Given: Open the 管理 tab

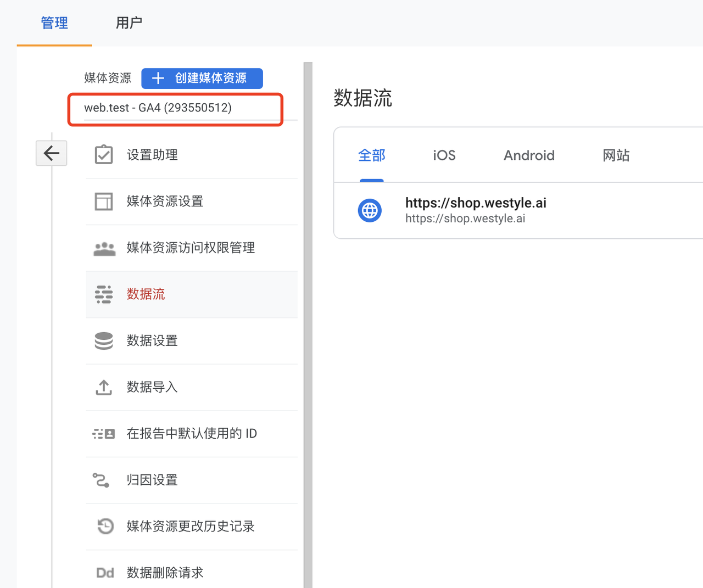Looking at the screenshot, I should point(54,23).
